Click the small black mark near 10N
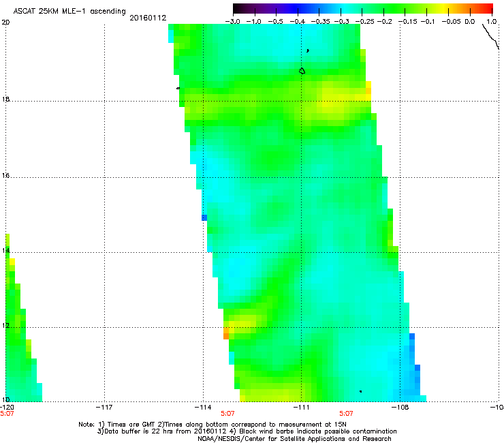 (361, 391)
